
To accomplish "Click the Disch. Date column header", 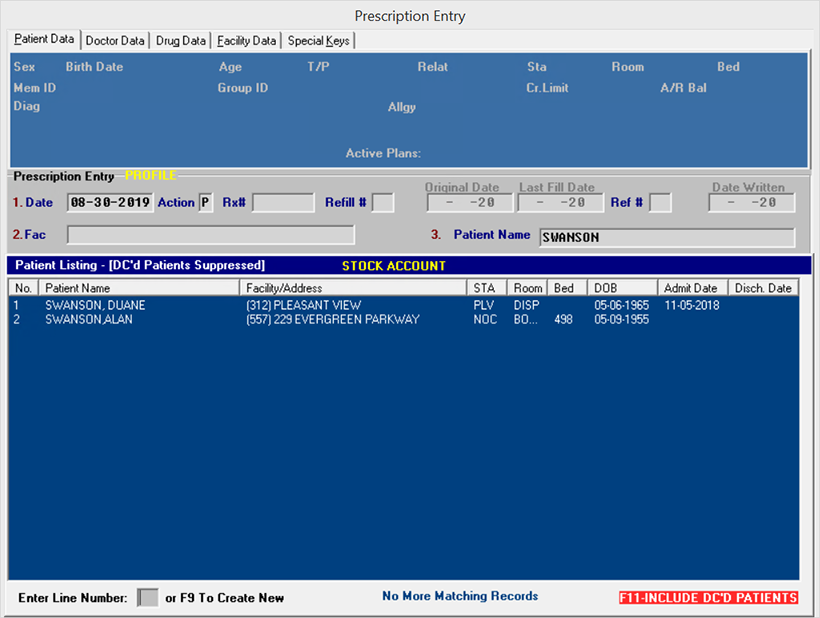I will [763, 288].
